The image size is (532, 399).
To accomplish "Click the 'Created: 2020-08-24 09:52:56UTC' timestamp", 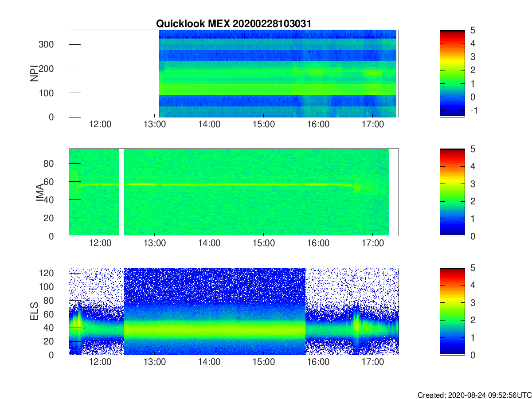I will click(474, 395).
